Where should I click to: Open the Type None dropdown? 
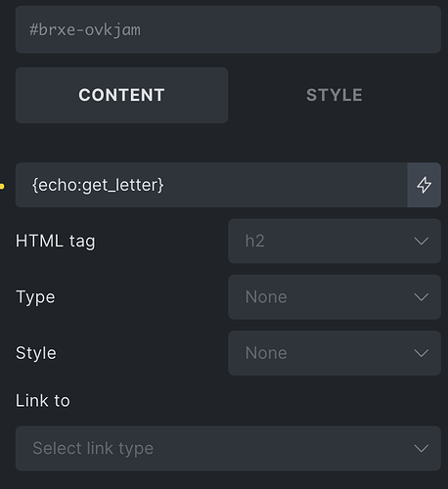[x=335, y=297]
